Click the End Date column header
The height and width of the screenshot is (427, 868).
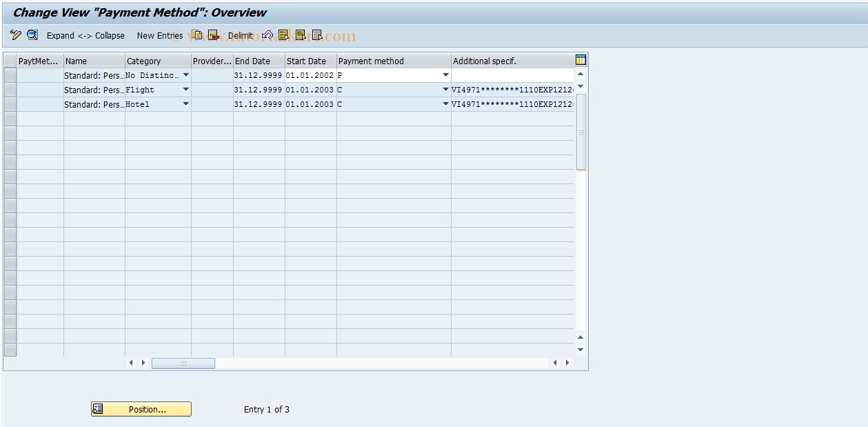click(259, 61)
